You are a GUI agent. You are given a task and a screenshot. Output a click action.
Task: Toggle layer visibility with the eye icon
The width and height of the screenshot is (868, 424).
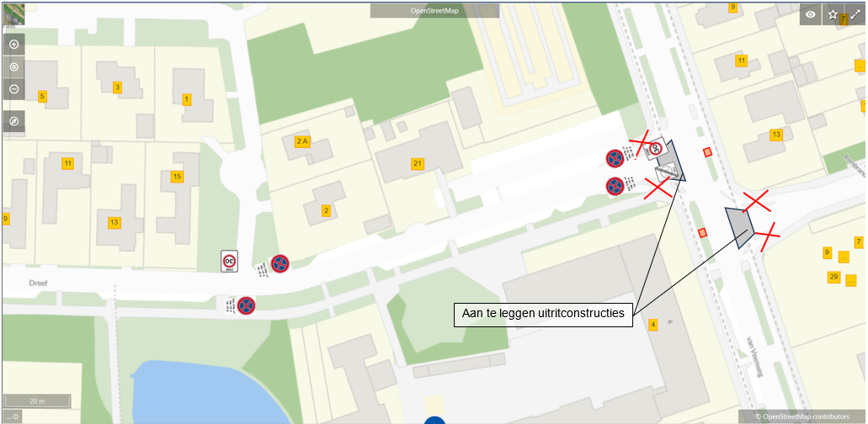pos(810,14)
